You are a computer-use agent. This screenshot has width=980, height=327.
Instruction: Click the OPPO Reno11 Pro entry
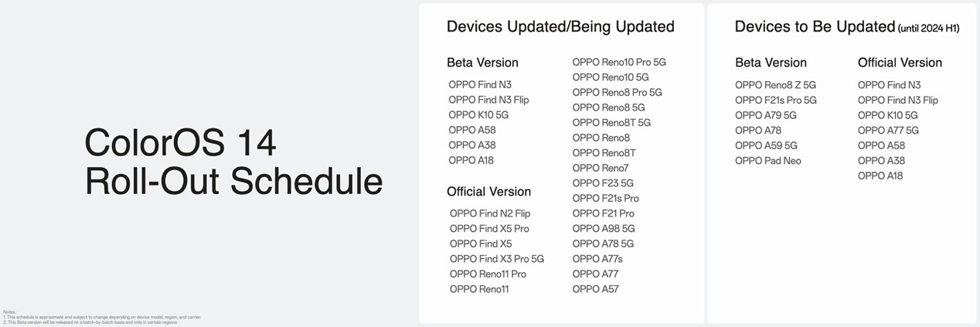click(x=488, y=274)
